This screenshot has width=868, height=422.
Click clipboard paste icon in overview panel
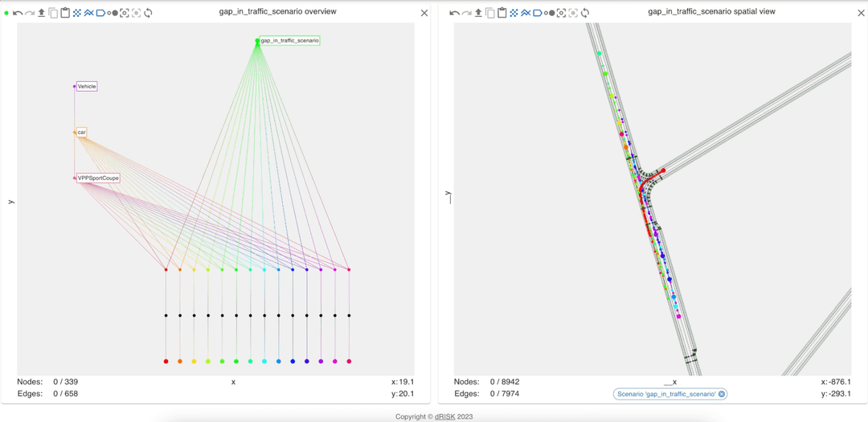(x=65, y=13)
